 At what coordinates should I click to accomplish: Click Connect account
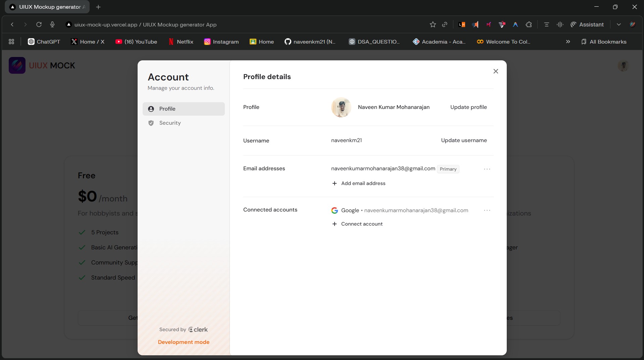tap(357, 224)
